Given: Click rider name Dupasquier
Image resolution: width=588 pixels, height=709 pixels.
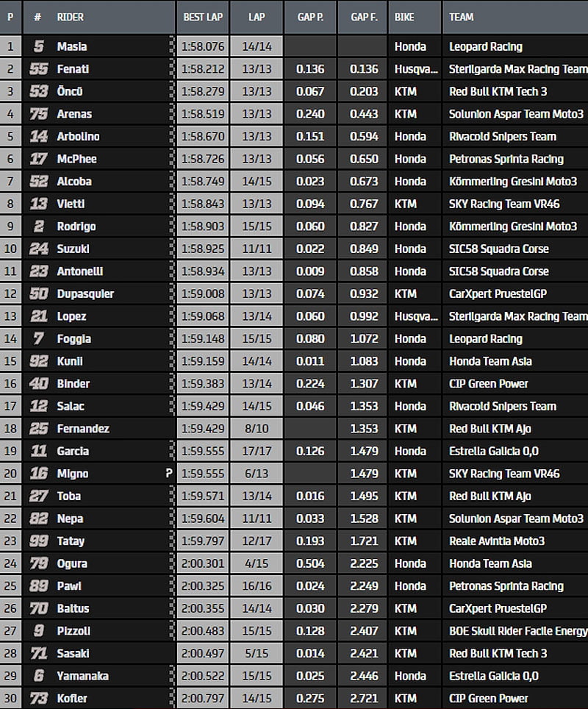Looking at the screenshot, I should pos(85,293).
